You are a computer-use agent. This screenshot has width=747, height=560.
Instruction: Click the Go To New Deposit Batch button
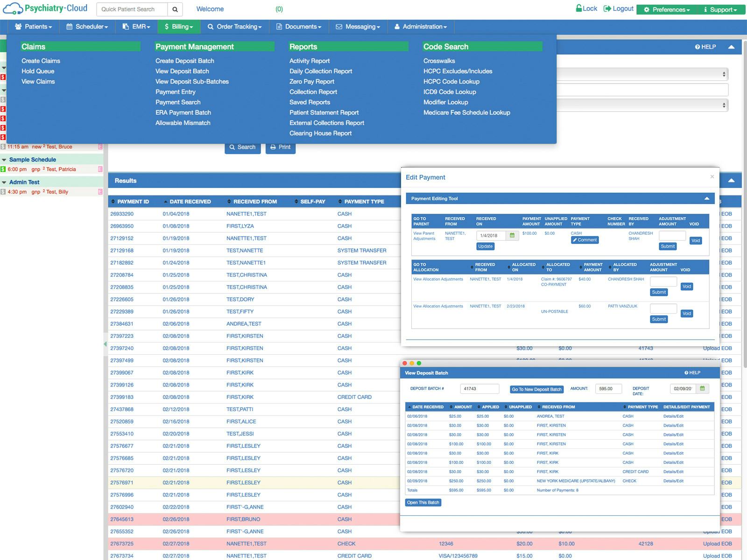coord(536,389)
